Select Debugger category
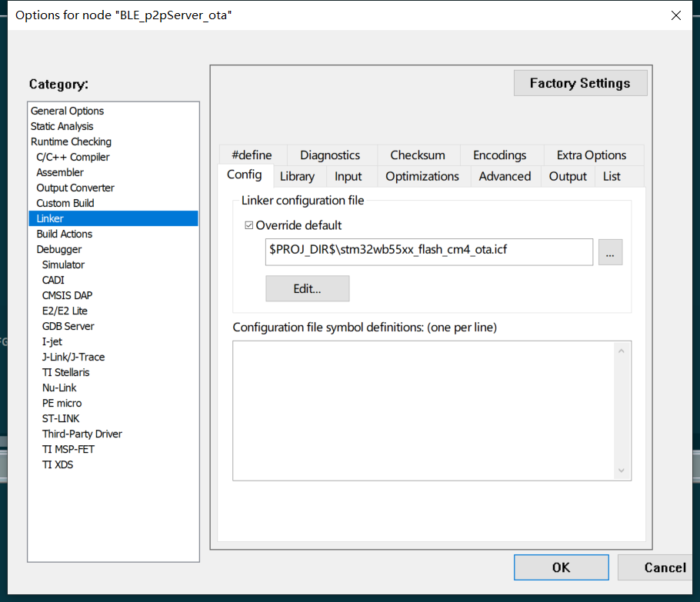 (x=113, y=249)
